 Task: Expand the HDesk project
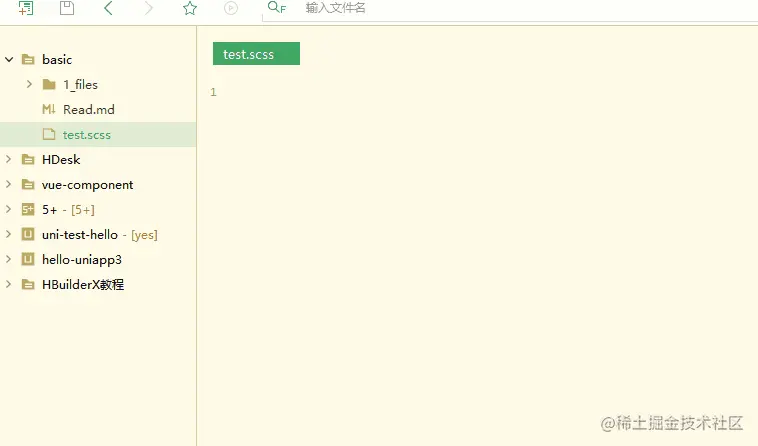pos(8,159)
